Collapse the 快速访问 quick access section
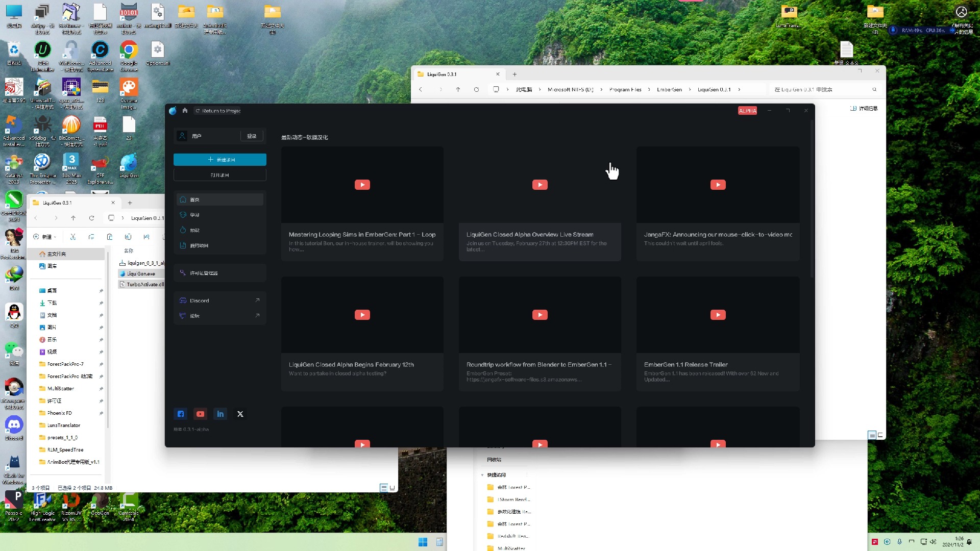 coord(482,475)
